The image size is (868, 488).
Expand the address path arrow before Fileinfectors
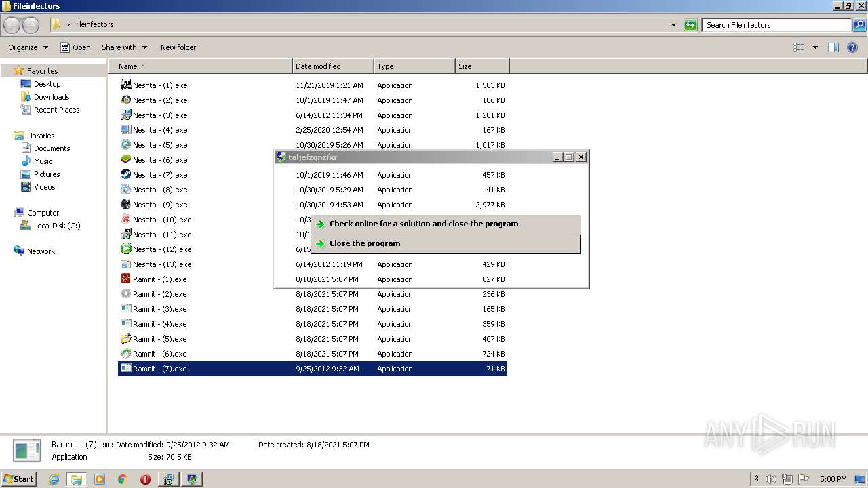[68, 25]
